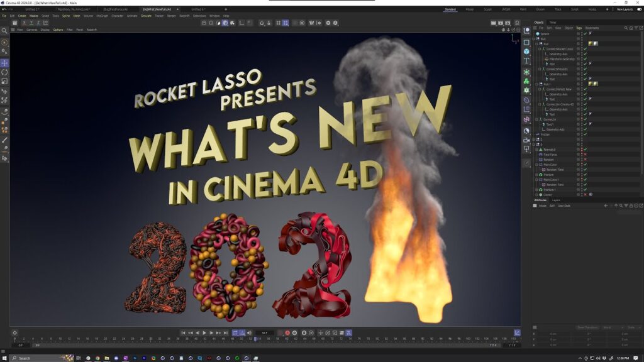The image size is (644, 362).
Task: Collapse the Connect.Whats New node
Action: pos(540,89)
